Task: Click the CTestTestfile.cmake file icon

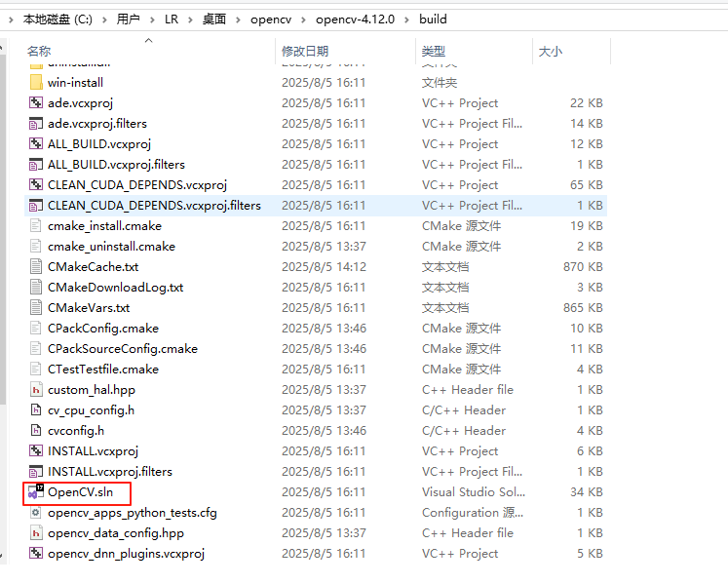Action: pyautogui.click(x=36, y=369)
